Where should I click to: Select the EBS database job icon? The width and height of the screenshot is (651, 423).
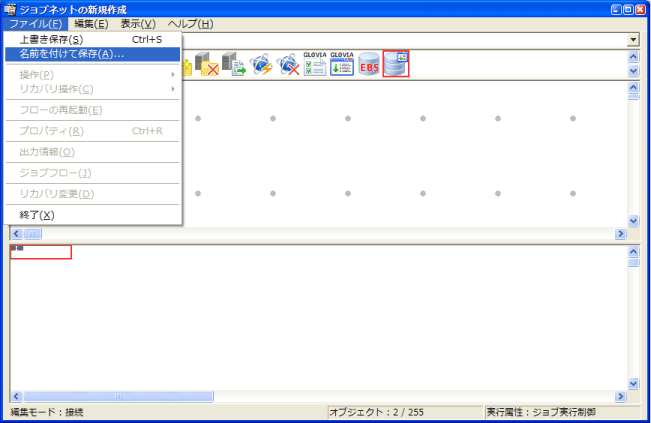coord(369,64)
